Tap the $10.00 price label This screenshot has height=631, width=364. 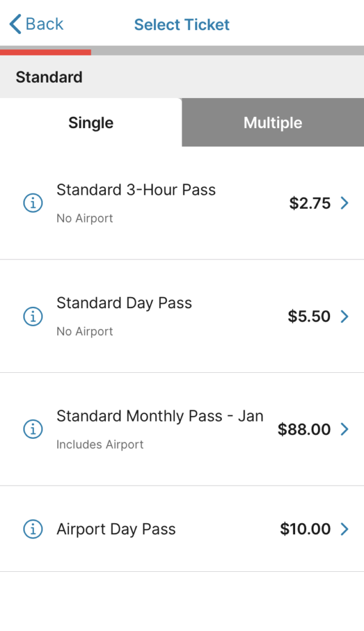305,529
